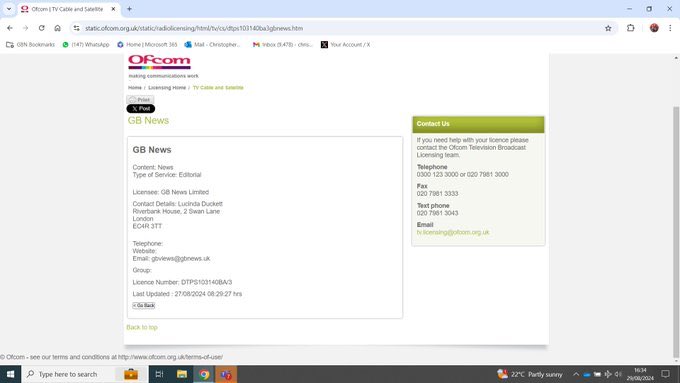The width and height of the screenshot is (680, 383).
Task: Close the Ofcom TV Cable and Satellite tab
Action: pos(114,9)
